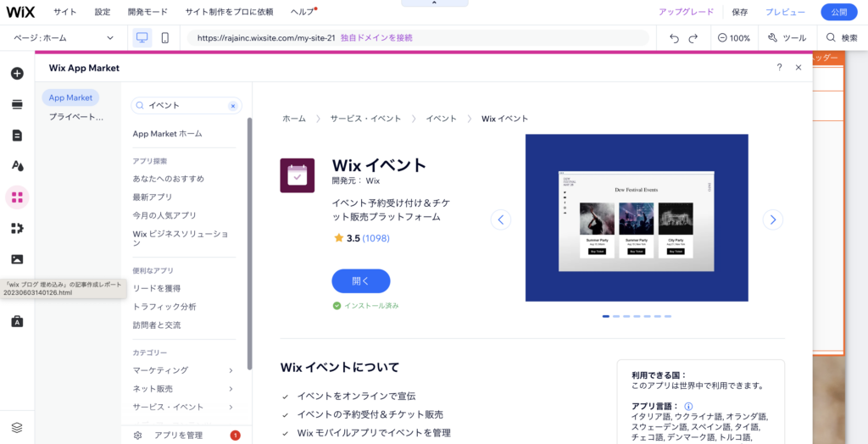The image size is (868, 444).
Task: Click the Wix イベント app logo
Action: [298, 175]
